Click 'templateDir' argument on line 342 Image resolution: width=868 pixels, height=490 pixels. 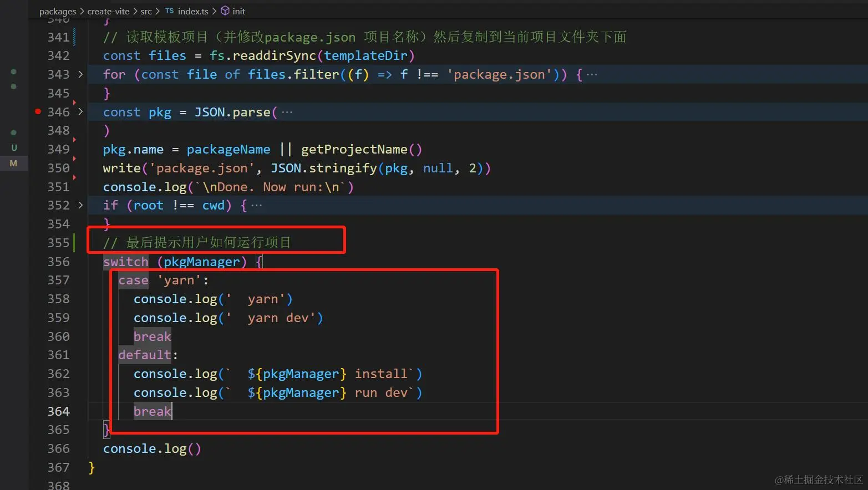pos(366,55)
